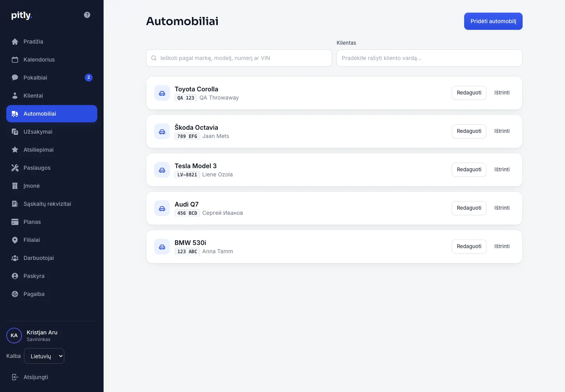
Task: Click the Pradžia home icon
Action: point(15,42)
